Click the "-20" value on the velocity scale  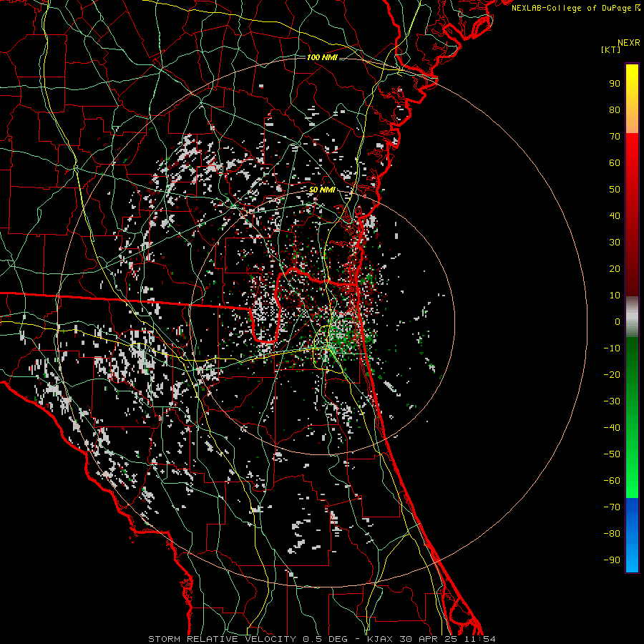tap(612, 374)
